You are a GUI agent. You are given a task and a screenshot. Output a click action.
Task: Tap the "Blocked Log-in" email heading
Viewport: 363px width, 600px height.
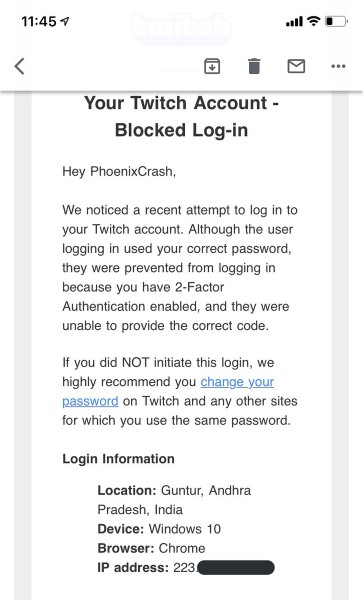point(182,130)
